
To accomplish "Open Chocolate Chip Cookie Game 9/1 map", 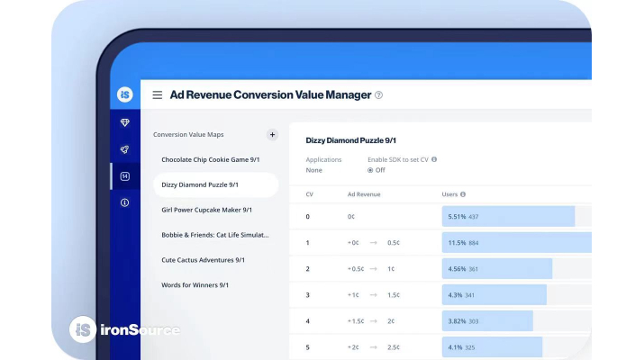I will click(x=210, y=159).
